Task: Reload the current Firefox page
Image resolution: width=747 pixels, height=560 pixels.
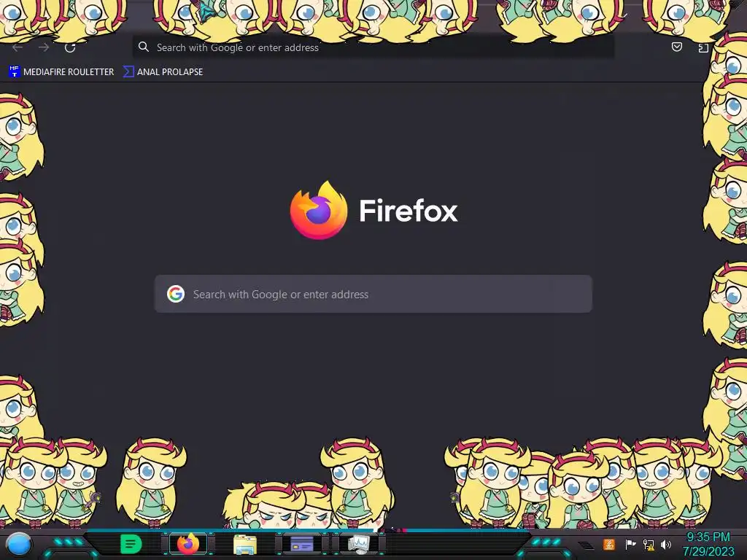Action: coord(70,47)
